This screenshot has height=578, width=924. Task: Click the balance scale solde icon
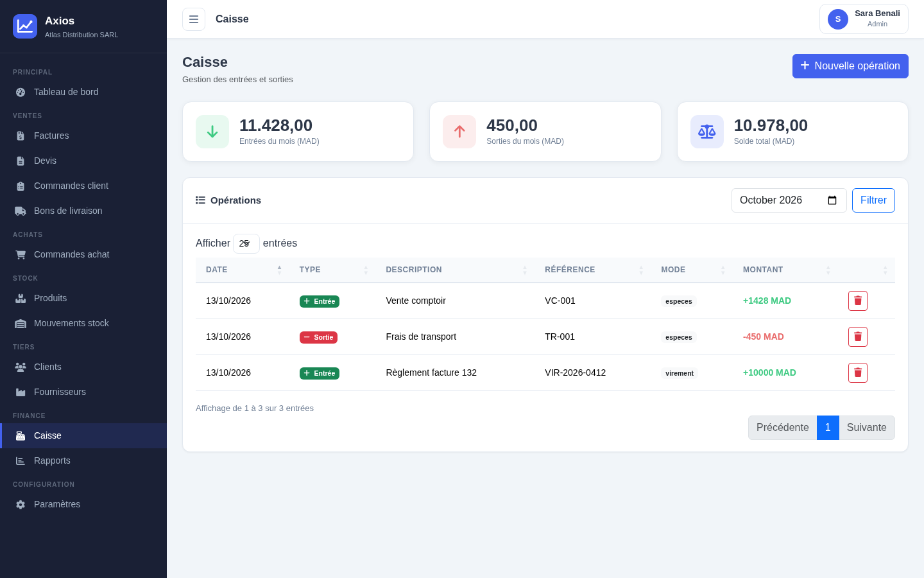point(707,132)
